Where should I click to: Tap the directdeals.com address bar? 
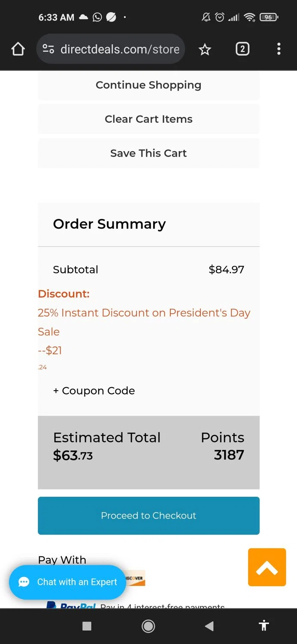pos(119,49)
